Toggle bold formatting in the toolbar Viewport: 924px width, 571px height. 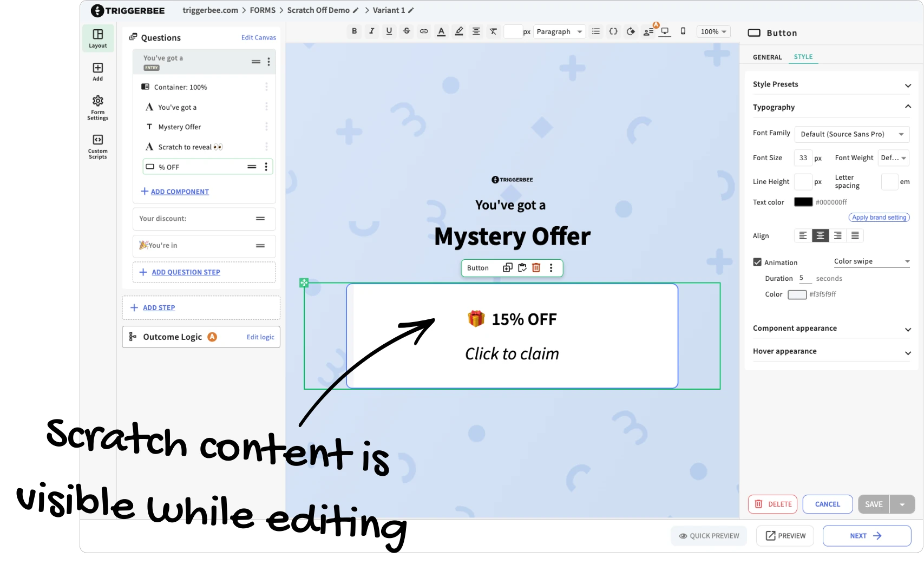pyautogui.click(x=354, y=31)
